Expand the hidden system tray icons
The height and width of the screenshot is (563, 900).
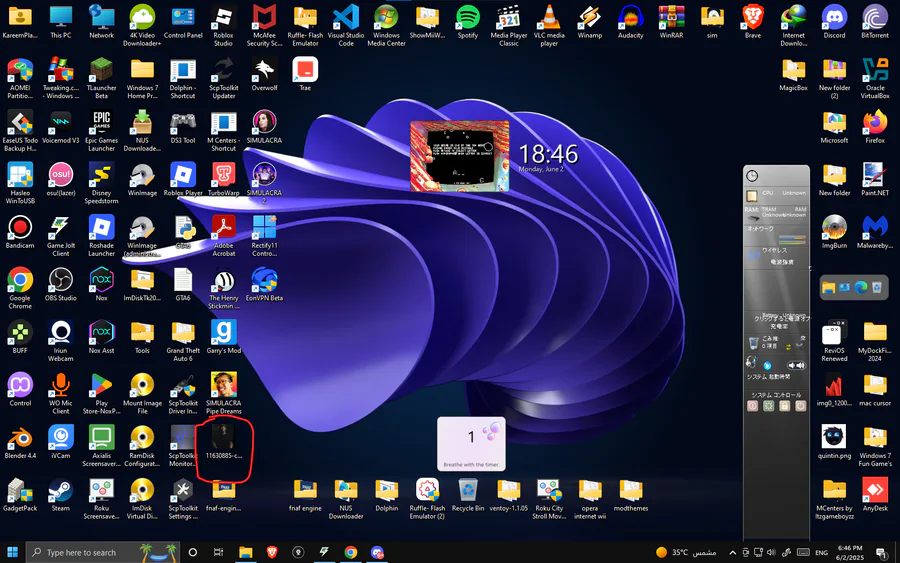(x=732, y=553)
